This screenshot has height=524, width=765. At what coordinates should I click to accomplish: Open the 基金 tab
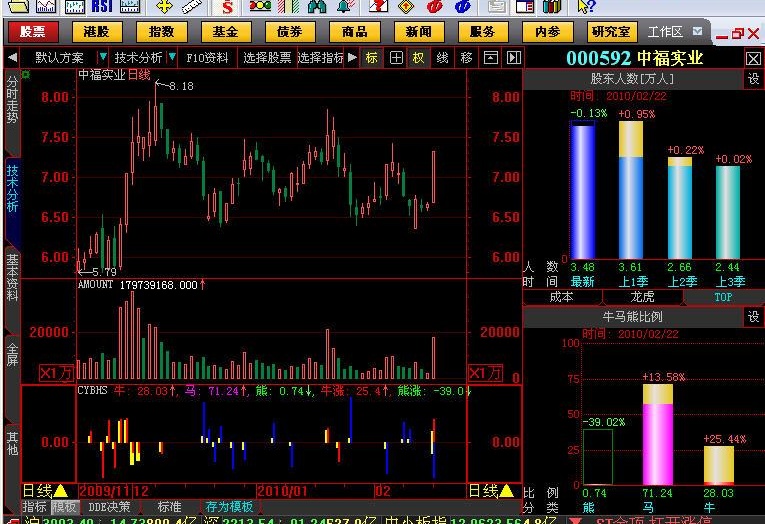(x=225, y=32)
